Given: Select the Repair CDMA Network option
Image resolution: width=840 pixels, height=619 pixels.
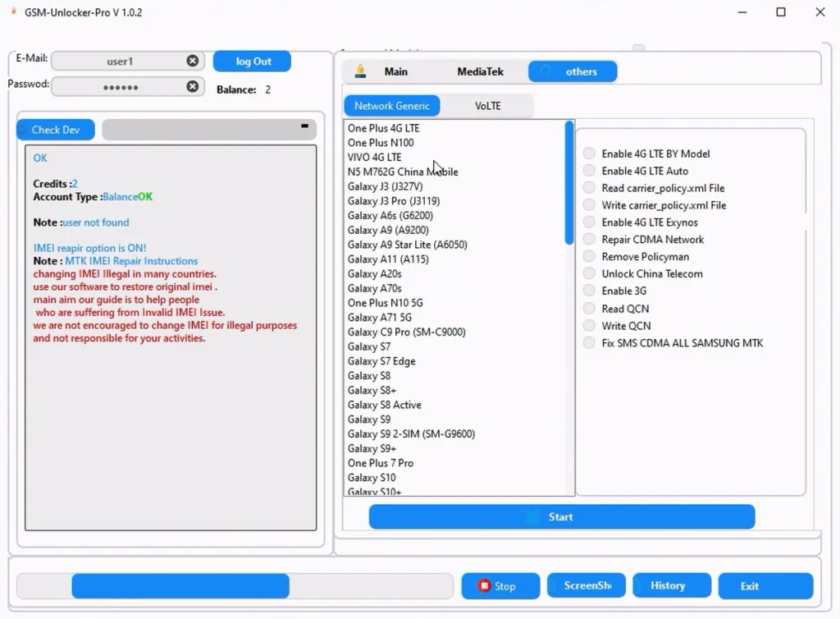Looking at the screenshot, I should click(x=589, y=240).
